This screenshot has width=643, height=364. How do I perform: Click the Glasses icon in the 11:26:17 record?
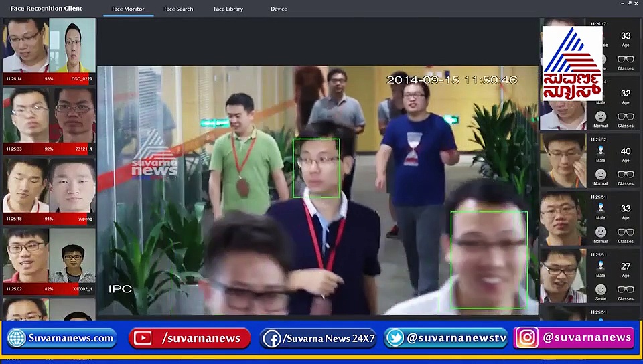[626, 59]
